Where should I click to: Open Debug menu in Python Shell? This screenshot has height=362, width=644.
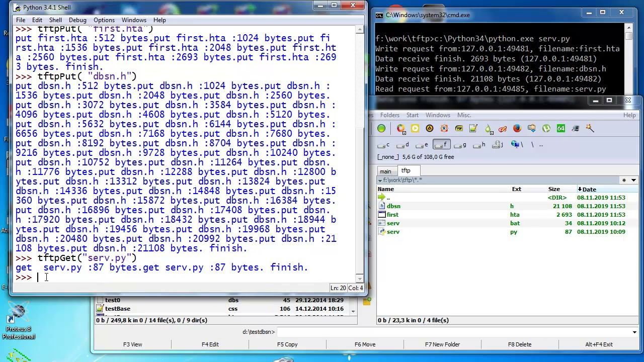pyautogui.click(x=77, y=20)
